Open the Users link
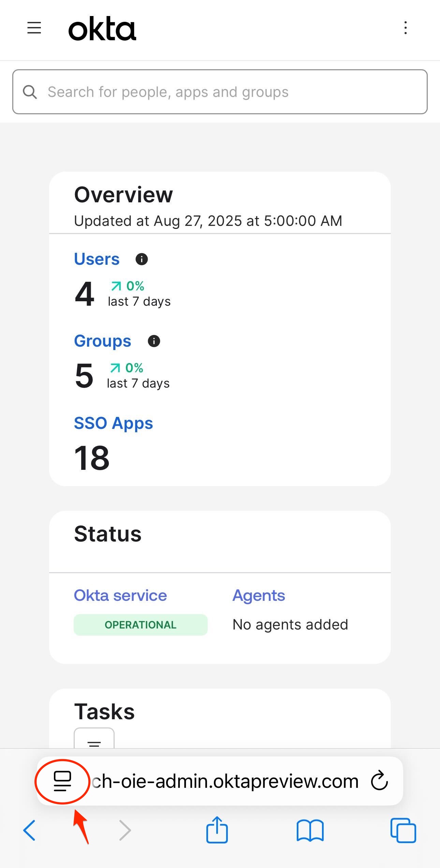The width and height of the screenshot is (440, 868). (97, 259)
